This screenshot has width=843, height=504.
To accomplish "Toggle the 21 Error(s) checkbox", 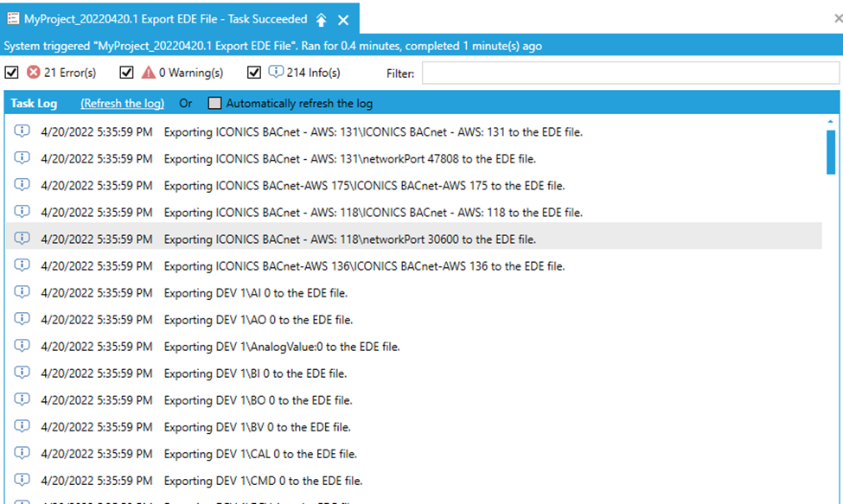I will coord(11,73).
